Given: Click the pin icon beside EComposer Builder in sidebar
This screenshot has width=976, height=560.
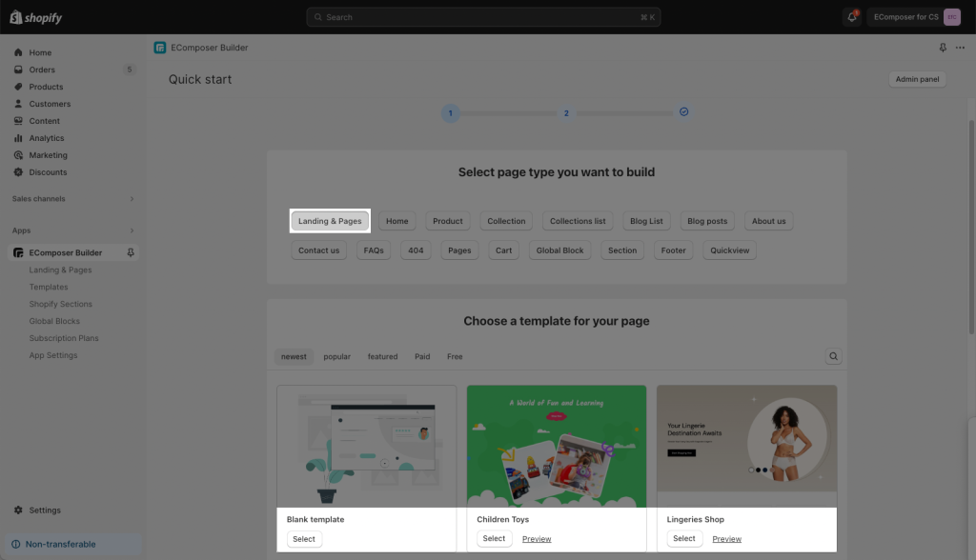Looking at the screenshot, I should pos(131,252).
